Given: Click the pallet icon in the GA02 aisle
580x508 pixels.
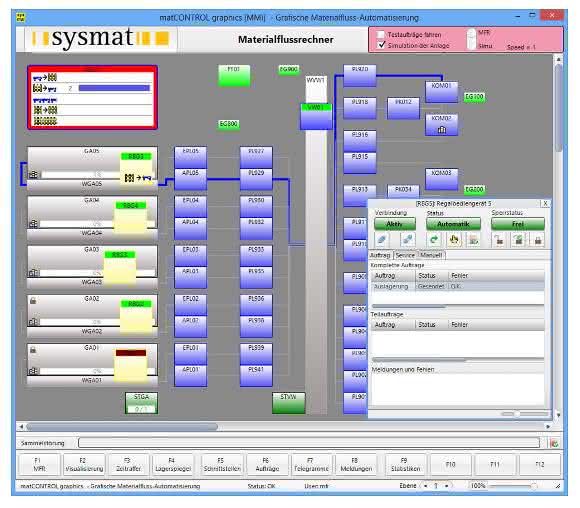Looking at the screenshot, I should [34, 322].
